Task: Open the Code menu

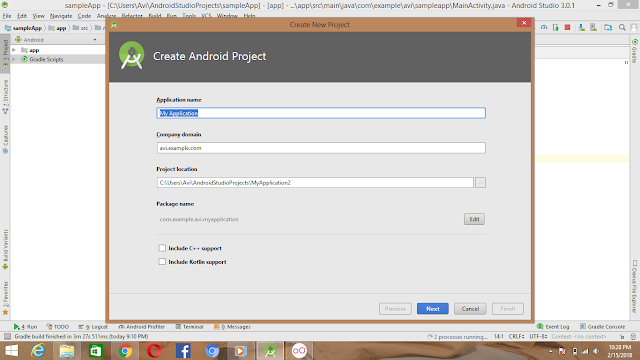Action: coord(84,16)
